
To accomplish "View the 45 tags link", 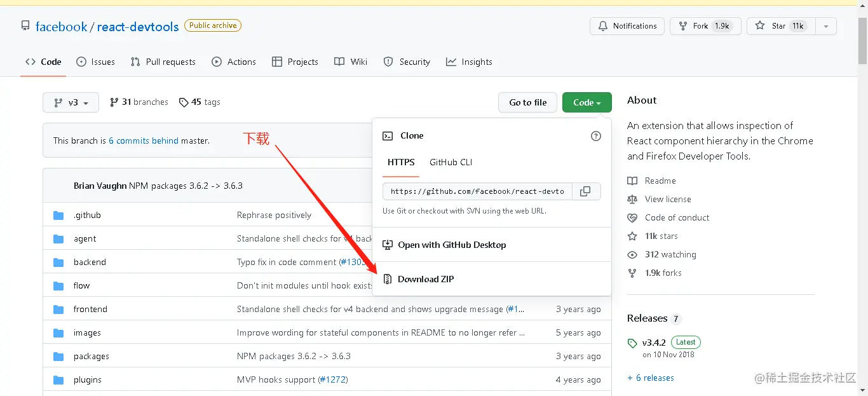I will pyautogui.click(x=200, y=102).
